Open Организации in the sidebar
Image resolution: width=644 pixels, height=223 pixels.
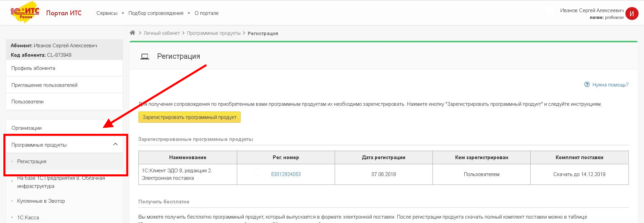26,128
